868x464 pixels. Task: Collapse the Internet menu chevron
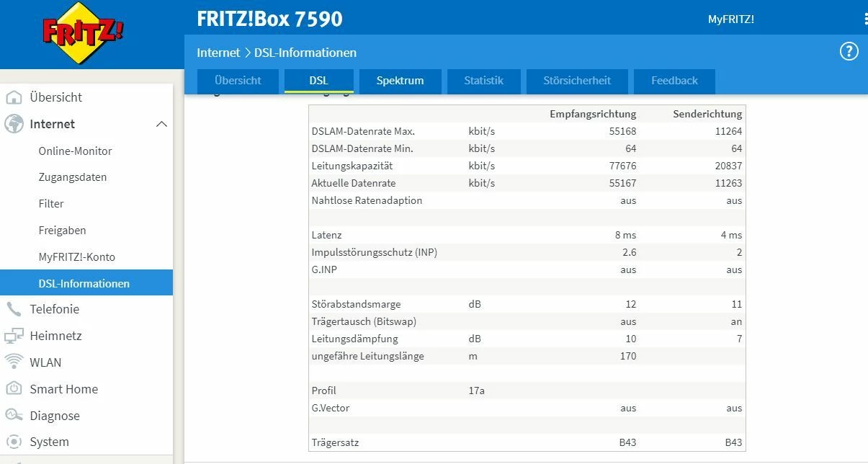[161, 125]
